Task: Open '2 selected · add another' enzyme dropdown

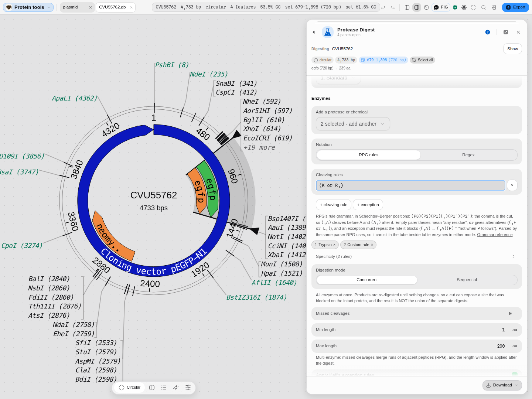Action: tap(353, 124)
